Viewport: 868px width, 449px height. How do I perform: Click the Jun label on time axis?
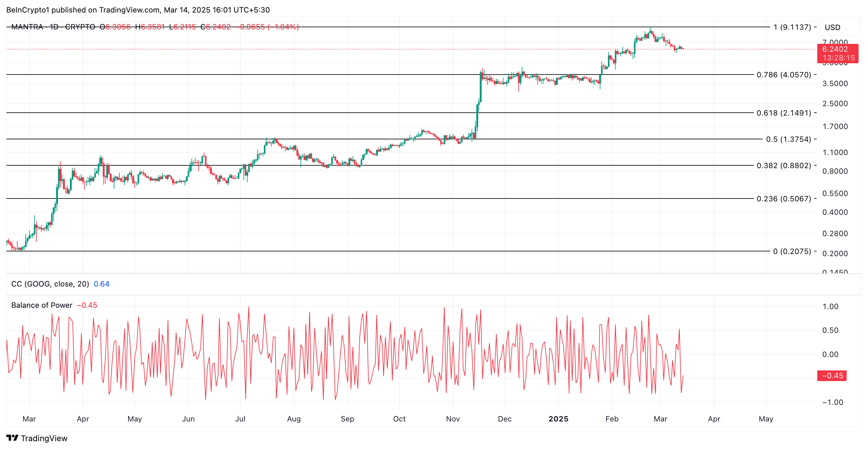(x=188, y=419)
